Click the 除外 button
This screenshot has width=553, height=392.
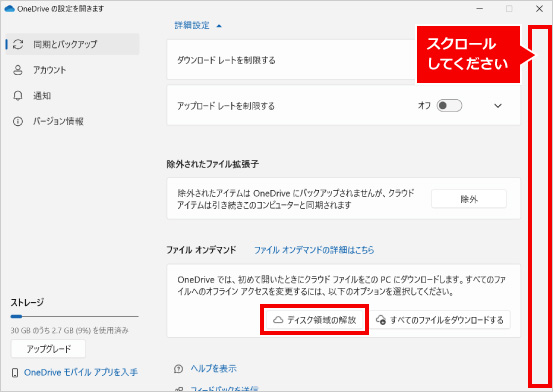pos(469,199)
